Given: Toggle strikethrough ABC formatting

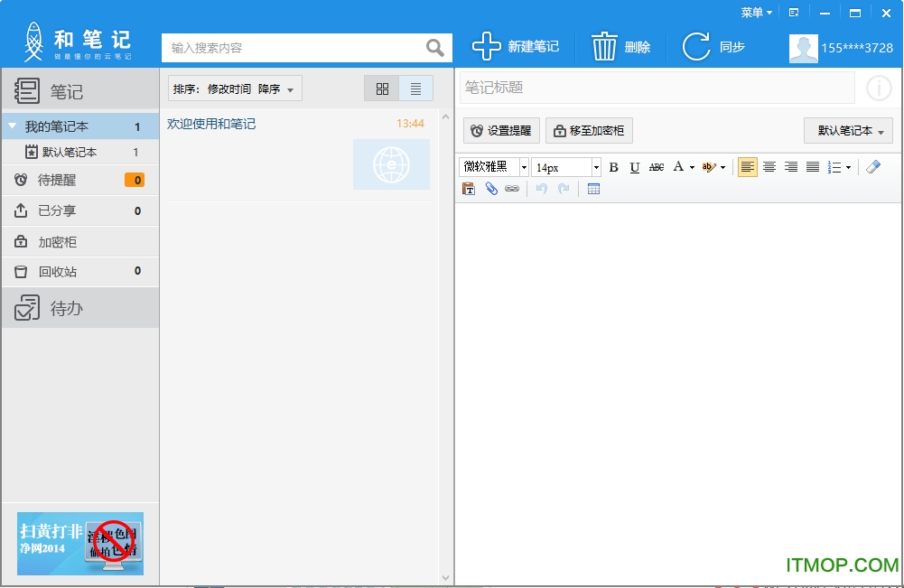Looking at the screenshot, I should pyautogui.click(x=656, y=167).
